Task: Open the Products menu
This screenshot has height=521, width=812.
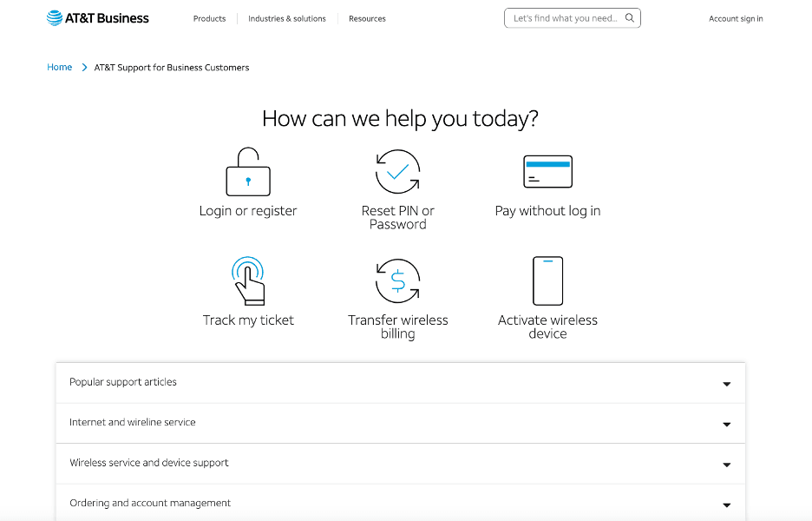Action: [209, 18]
